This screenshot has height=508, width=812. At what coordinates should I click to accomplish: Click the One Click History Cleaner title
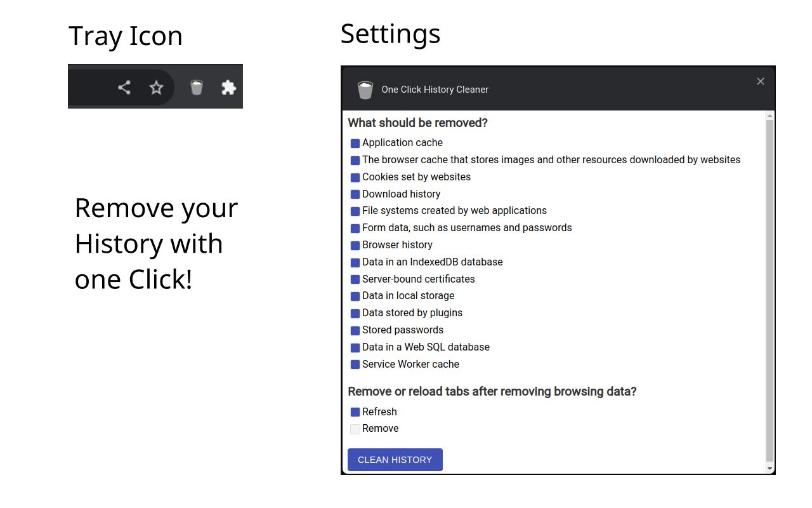[434, 90]
